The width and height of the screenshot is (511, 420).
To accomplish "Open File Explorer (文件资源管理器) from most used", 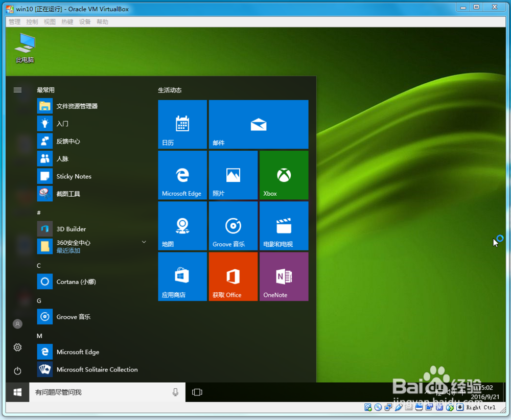I will 92,106.
